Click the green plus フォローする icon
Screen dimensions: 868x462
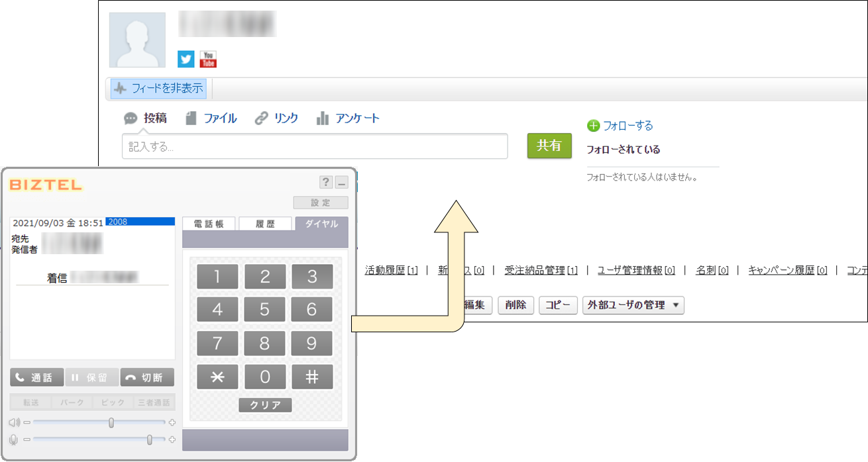point(593,126)
